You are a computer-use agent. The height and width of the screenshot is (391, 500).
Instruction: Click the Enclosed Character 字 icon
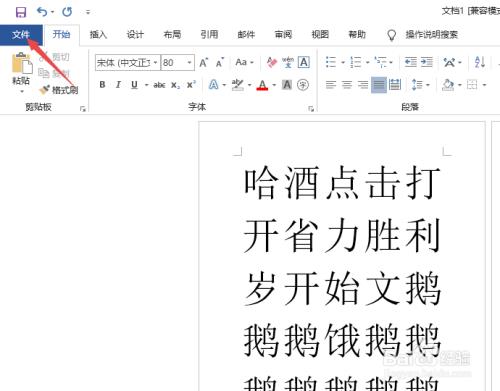point(303,85)
